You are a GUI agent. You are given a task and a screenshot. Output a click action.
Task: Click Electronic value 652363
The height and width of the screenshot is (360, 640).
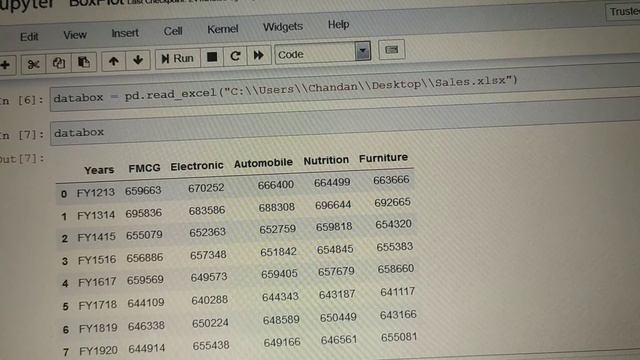pyautogui.click(x=207, y=232)
